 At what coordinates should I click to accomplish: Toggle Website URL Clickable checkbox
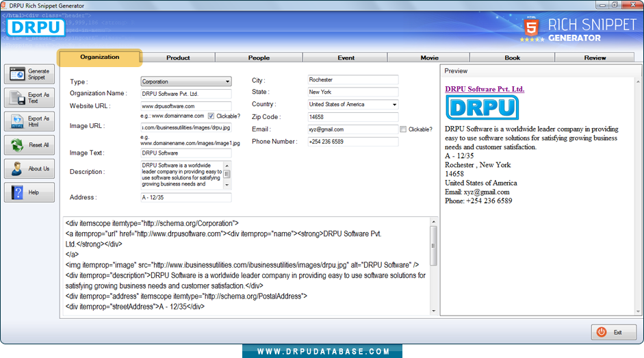pos(211,116)
